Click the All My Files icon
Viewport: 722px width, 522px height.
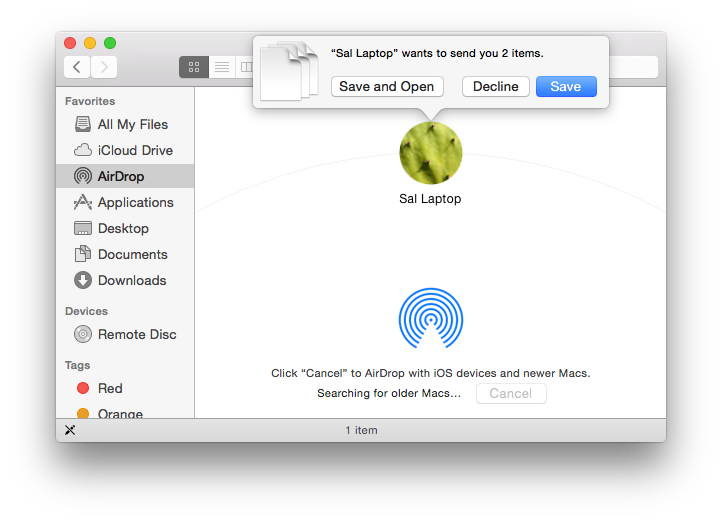click(83, 124)
